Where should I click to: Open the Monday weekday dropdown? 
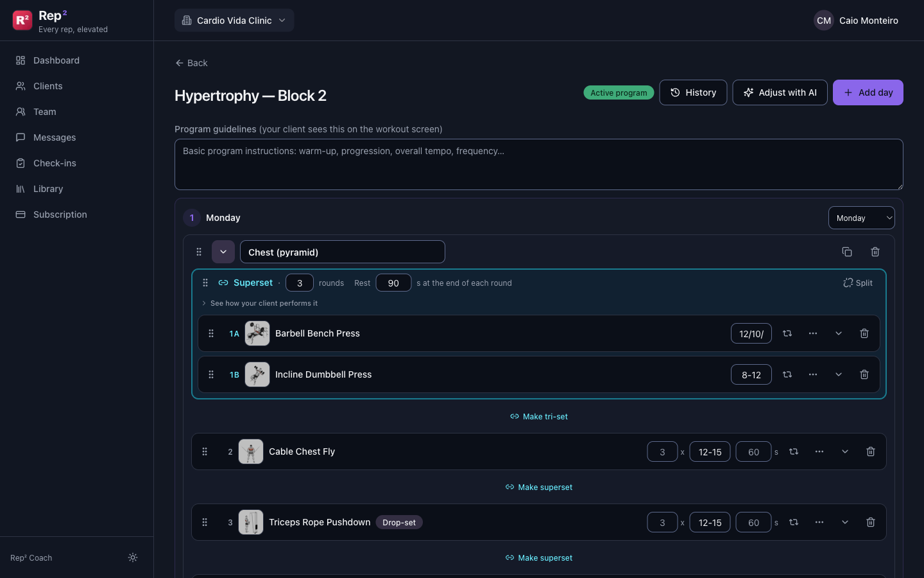click(x=861, y=218)
